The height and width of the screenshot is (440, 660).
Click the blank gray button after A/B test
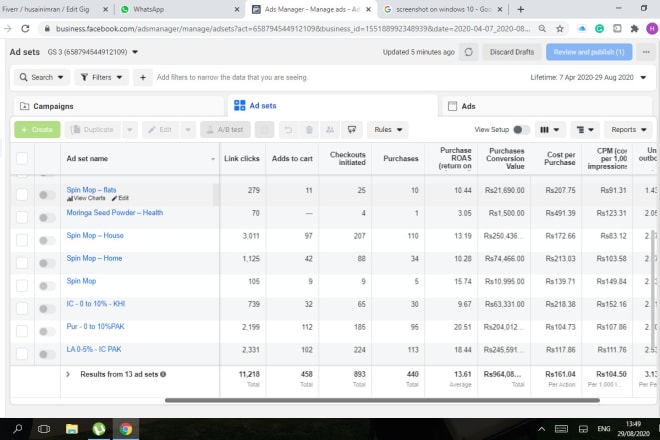pyautogui.click(x=264, y=130)
